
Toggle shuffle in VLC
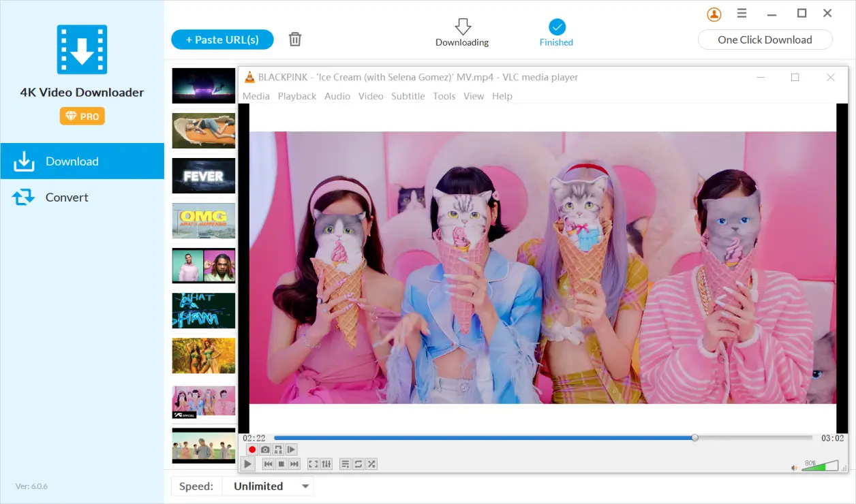tap(371, 464)
